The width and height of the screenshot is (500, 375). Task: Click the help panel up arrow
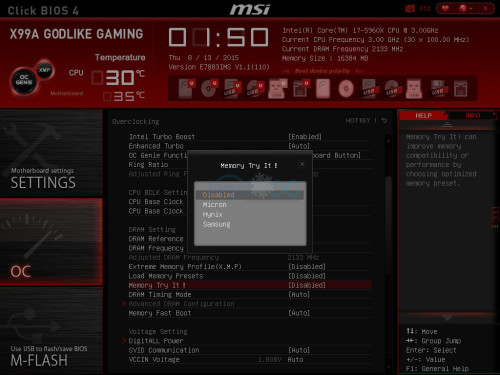(x=447, y=124)
